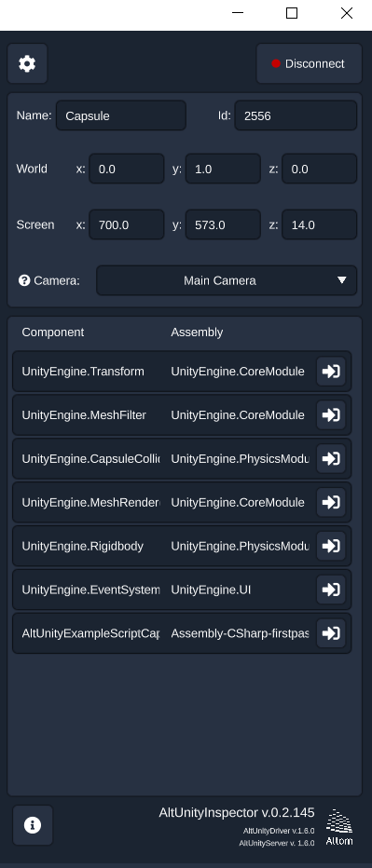
Task: Open EventSystem component arrow icon
Action: [x=331, y=590]
